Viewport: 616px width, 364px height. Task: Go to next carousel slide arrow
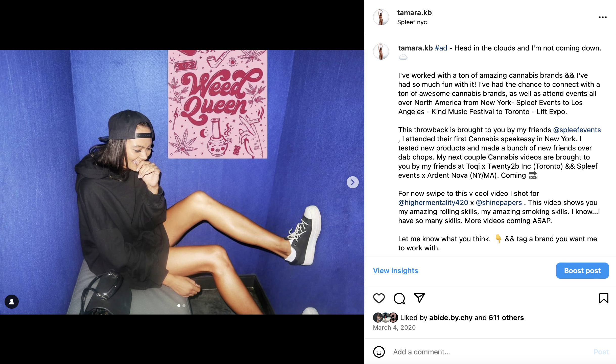(352, 182)
